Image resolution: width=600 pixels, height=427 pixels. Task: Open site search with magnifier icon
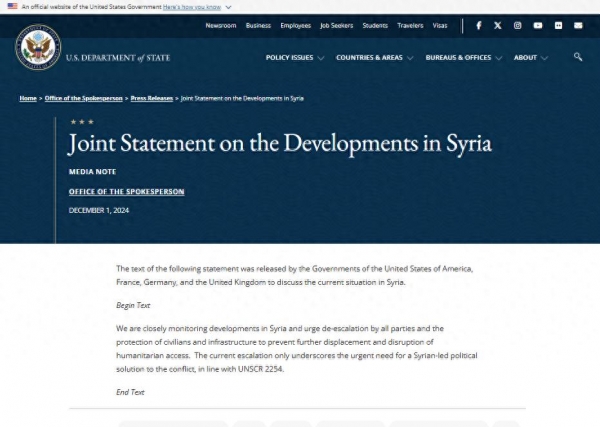tap(578, 57)
